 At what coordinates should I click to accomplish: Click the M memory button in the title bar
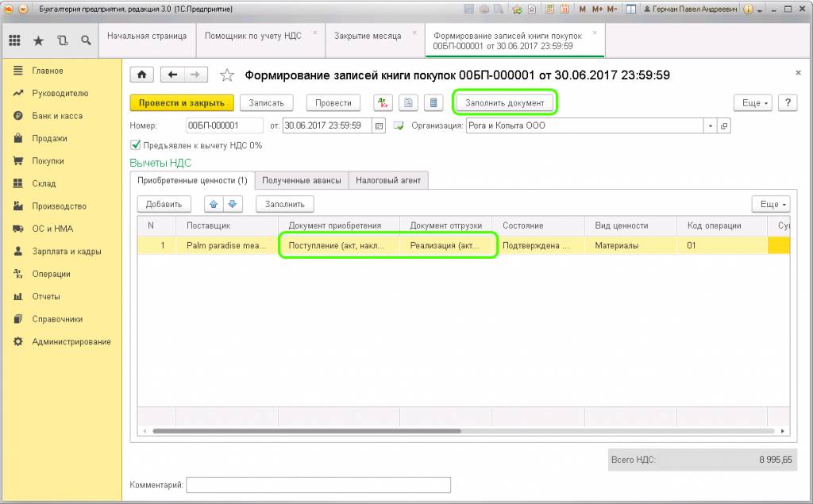582,9
